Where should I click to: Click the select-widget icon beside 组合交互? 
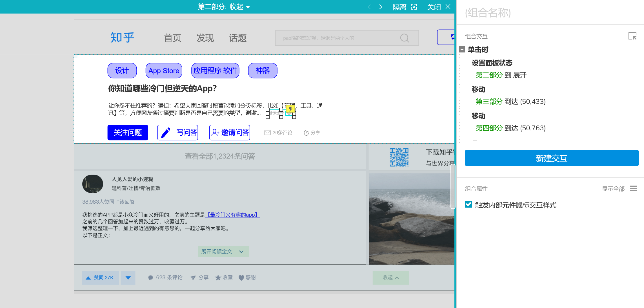[x=632, y=36]
